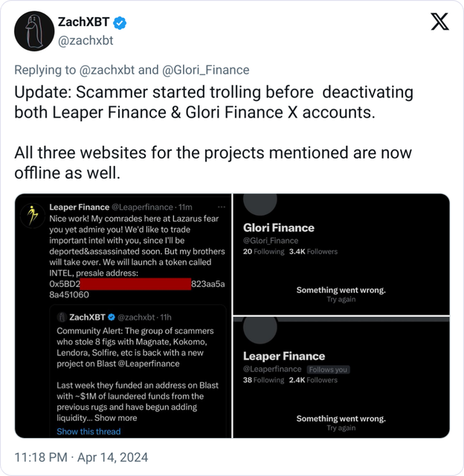Screen dimensions: 464x476
Task: Open Leaper Finance's 38 Following list
Action: (x=263, y=380)
